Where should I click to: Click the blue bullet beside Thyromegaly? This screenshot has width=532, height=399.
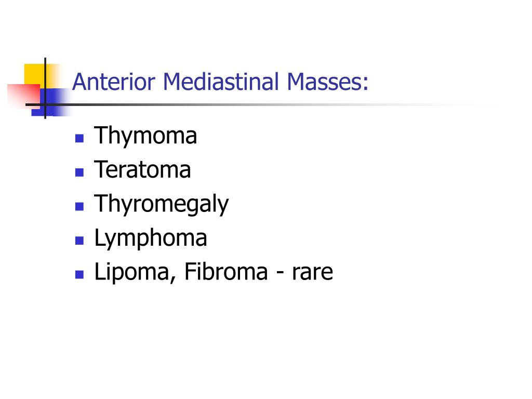pos(79,206)
